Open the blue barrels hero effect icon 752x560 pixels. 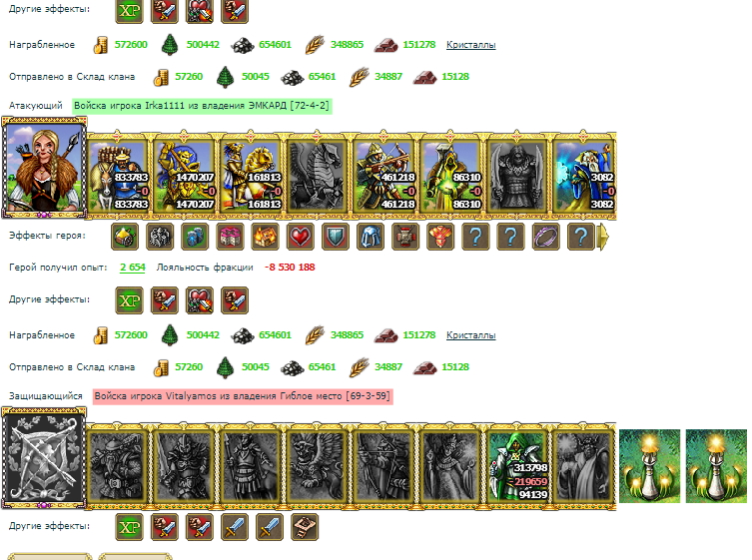(x=195, y=237)
